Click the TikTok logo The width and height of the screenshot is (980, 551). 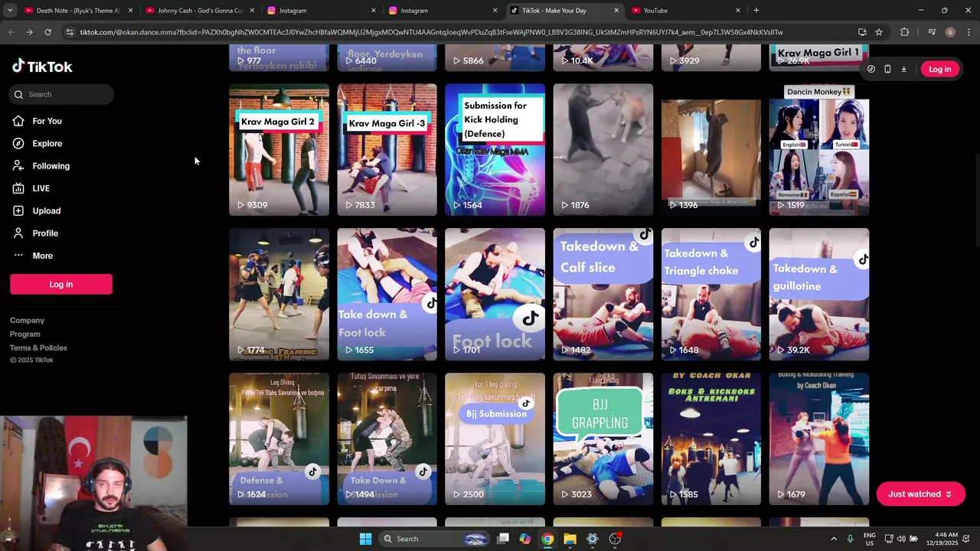(x=42, y=67)
